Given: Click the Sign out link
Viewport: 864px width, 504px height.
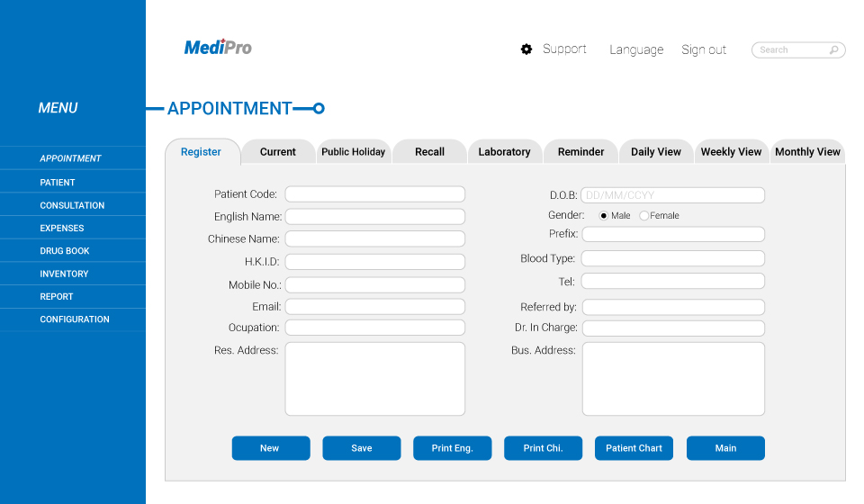Looking at the screenshot, I should point(704,50).
